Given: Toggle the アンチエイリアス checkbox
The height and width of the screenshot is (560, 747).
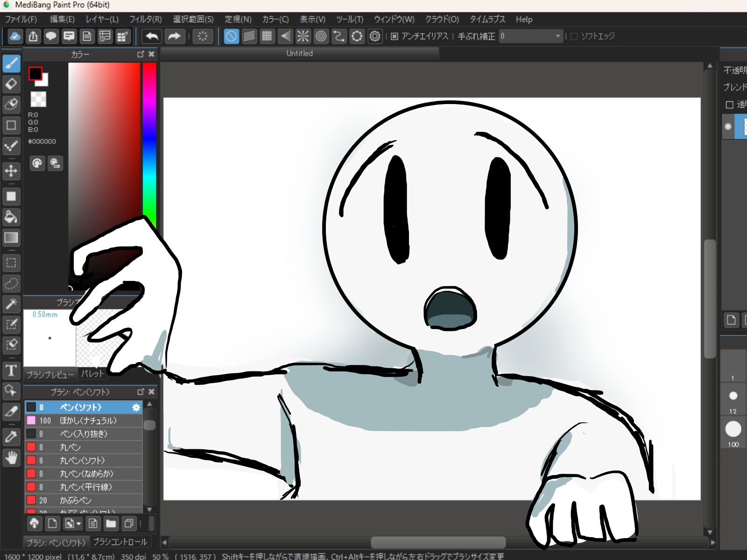Looking at the screenshot, I should click(395, 36).
